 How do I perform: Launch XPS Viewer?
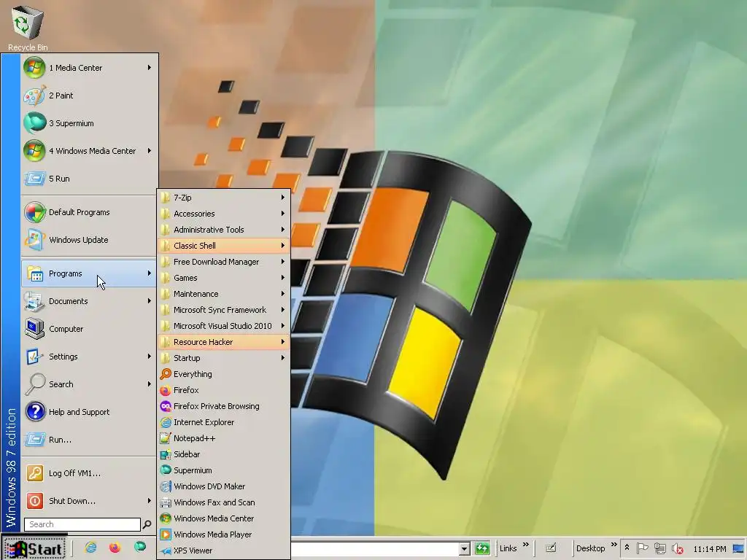pos(223,551)
